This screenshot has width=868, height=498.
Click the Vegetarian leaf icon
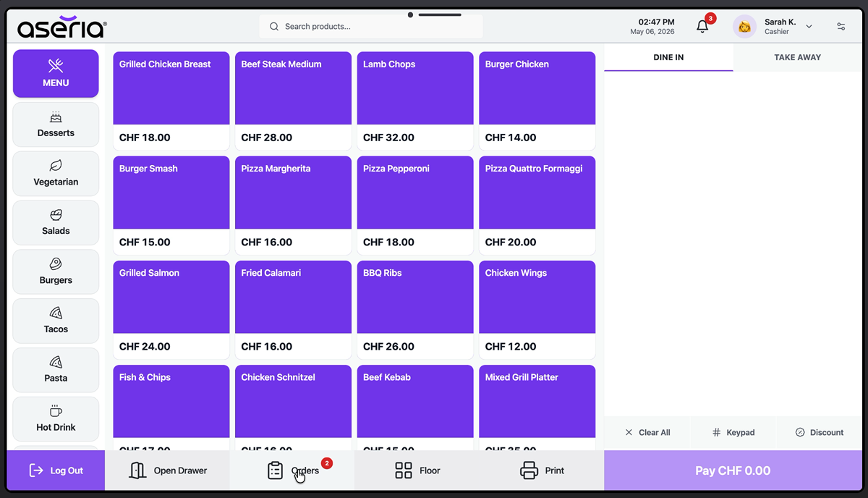(x=56, y=166)
